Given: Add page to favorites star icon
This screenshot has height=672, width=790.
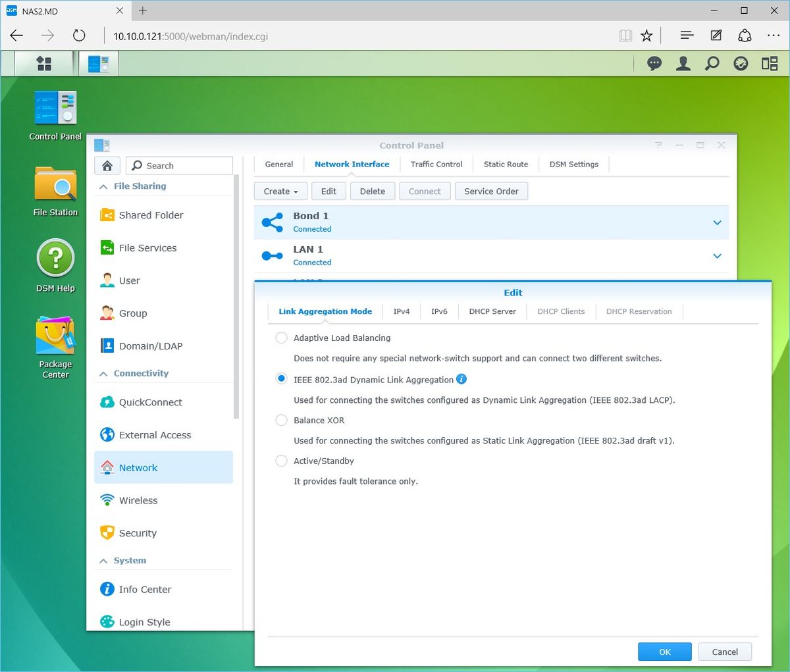Looking at the screenshot, I should click(x=647, y=36).
